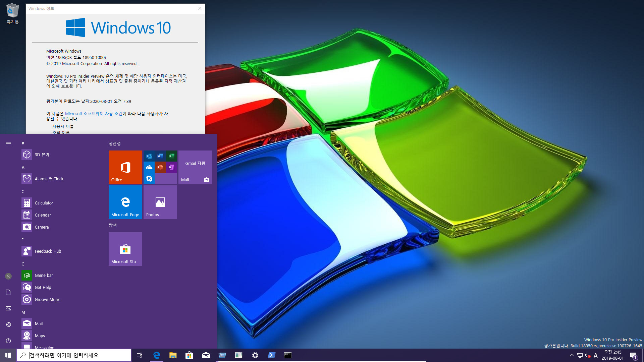Open File Explorer from the taskbar
644x362 pixels.
[173, 355]
